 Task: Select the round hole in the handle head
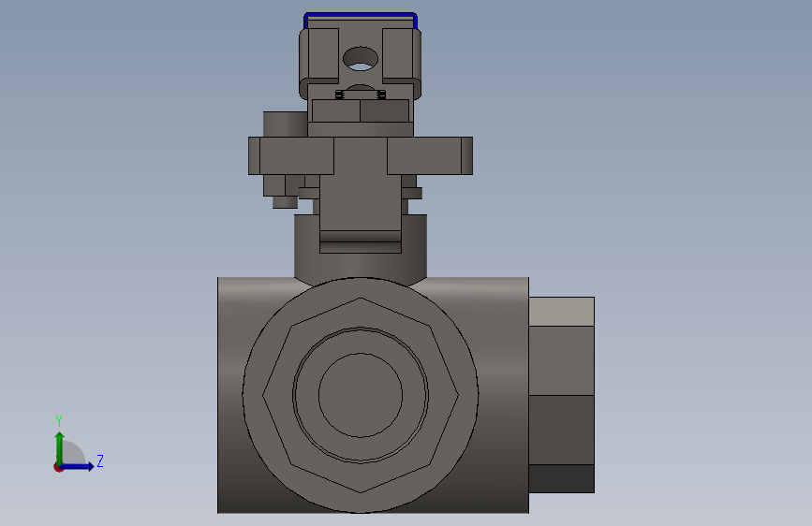coord(361,59)
